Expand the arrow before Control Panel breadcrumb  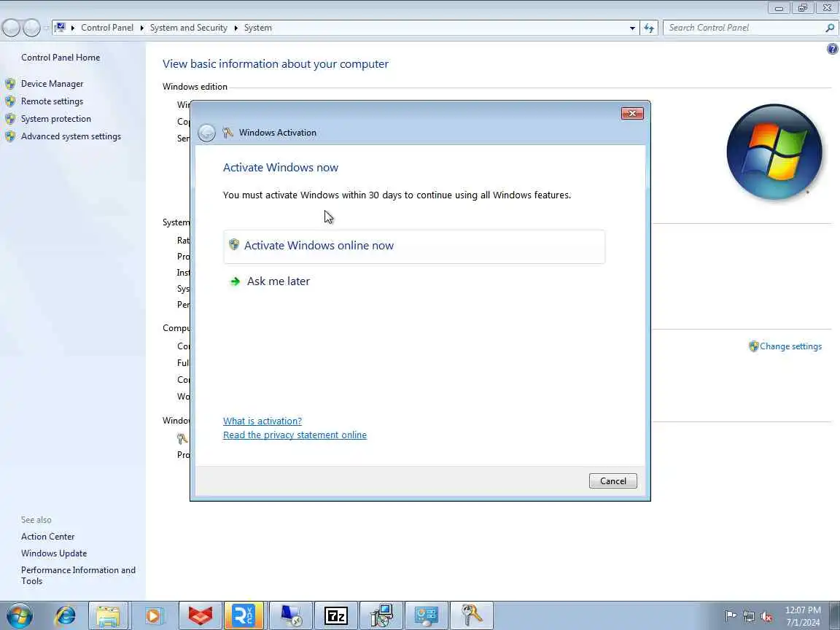[x=73, y=28]
